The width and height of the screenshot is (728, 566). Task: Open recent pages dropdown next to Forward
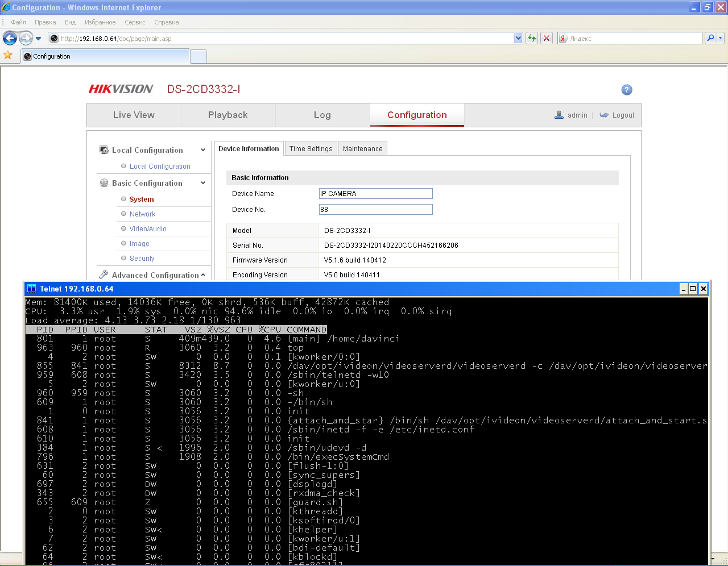[x=39, y=39]
